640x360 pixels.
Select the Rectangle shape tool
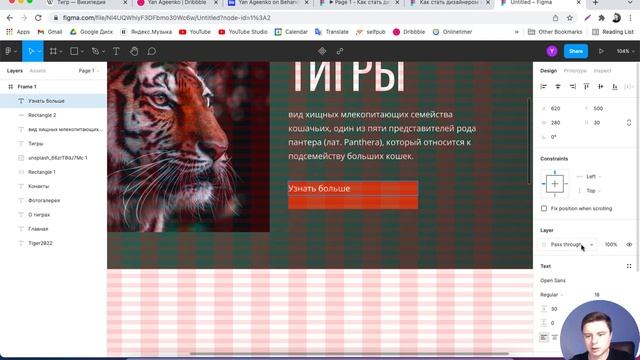point(74,51)
